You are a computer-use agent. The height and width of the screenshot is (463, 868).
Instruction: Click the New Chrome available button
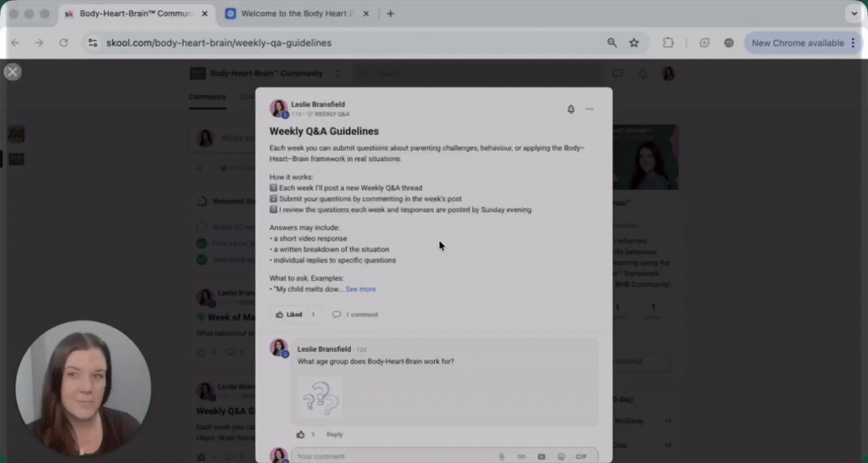797,42
